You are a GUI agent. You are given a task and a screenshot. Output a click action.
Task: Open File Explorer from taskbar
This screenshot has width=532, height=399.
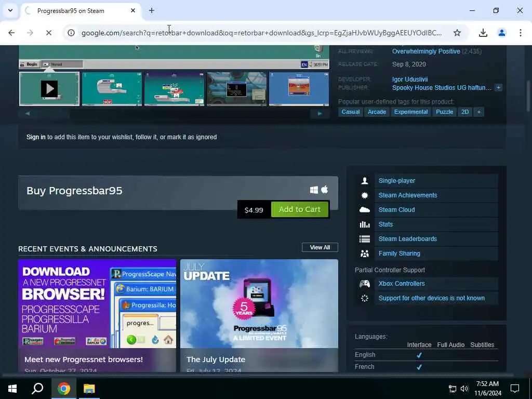pos(89,389)
